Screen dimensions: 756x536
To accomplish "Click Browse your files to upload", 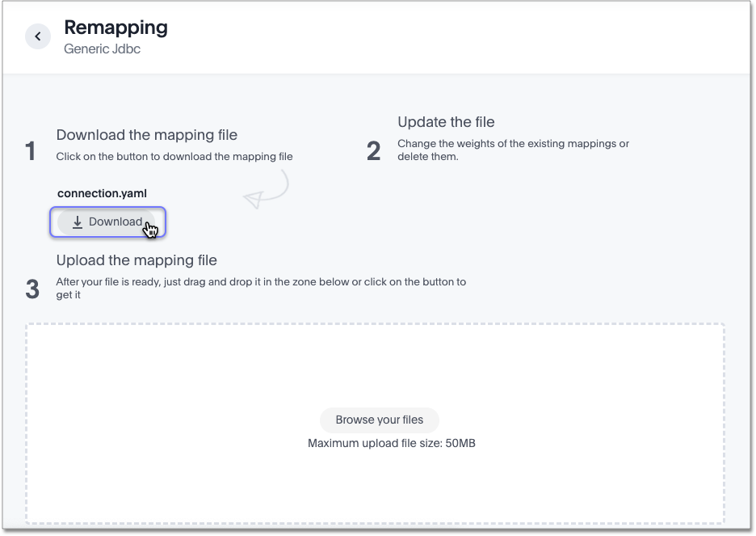I will click(x=379, y=420).
